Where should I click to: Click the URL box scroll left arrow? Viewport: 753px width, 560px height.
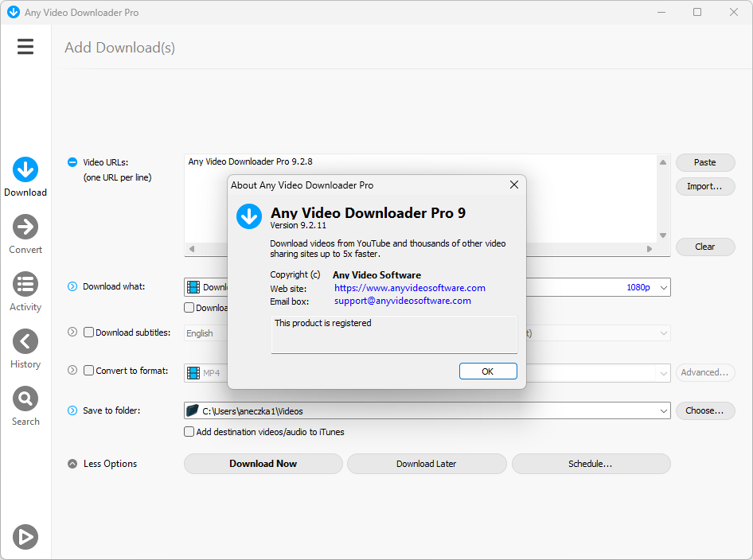pyautogui.click(x=192, y=248)
